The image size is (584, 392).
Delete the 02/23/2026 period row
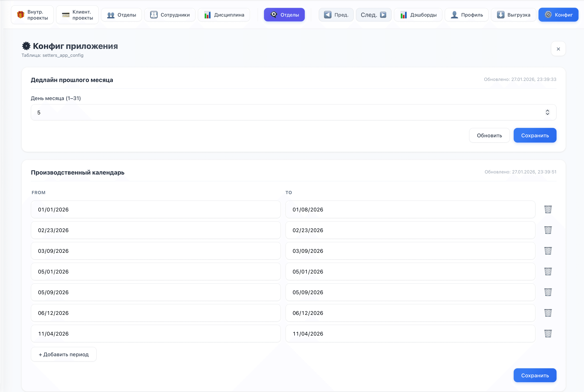point(548,230)
